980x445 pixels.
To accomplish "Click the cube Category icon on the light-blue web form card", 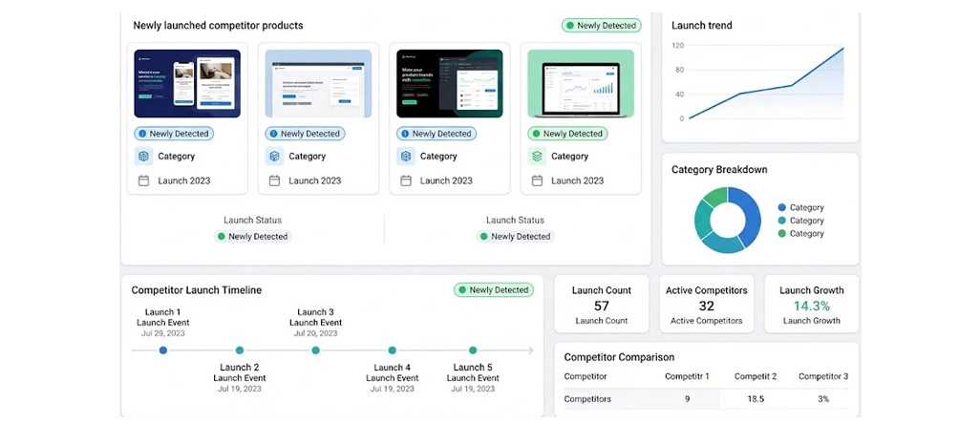I will [274, 157].
